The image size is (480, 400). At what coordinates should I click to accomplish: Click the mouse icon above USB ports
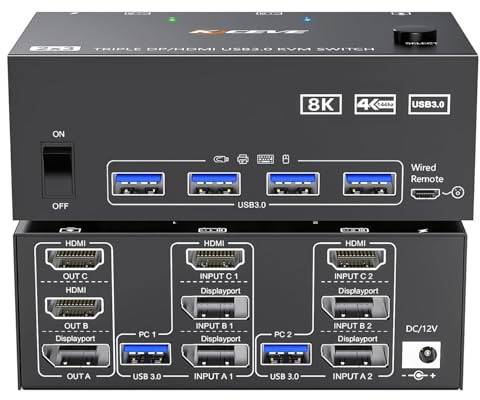[286, 159]
